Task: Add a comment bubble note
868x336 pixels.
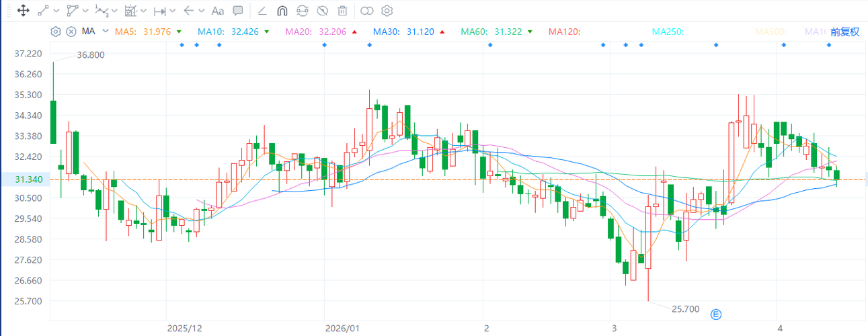Action: click(x=238, y=11)
